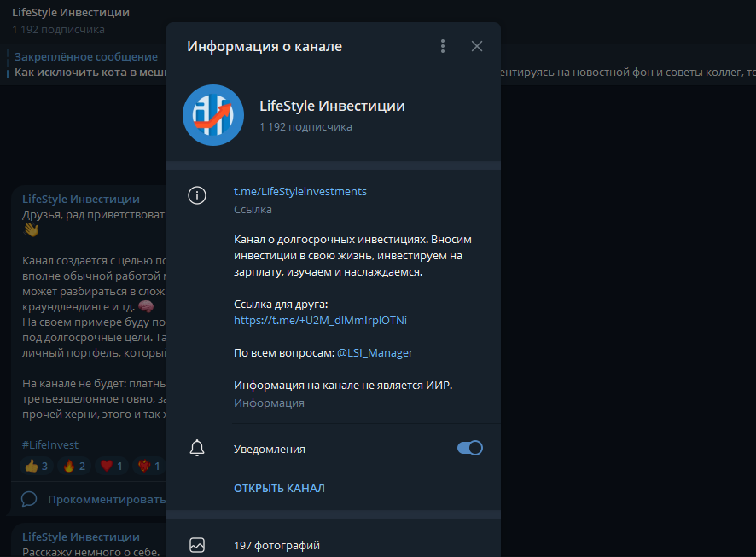Image resolution: width=756 pixels, height=557 pixels.
Task: Toggle the heart reaction showing 1
Action: (109, 466)
